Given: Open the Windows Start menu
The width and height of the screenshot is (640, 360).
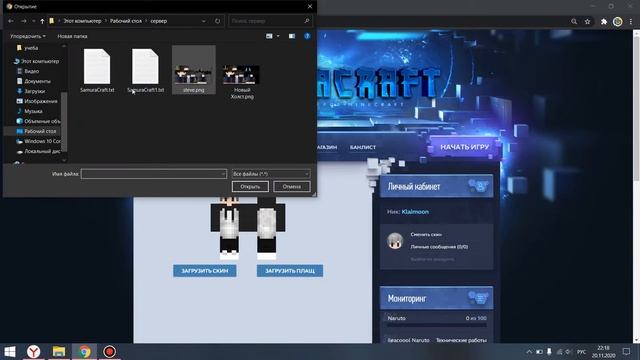Looking at the screenshot, I should (10, 351).
